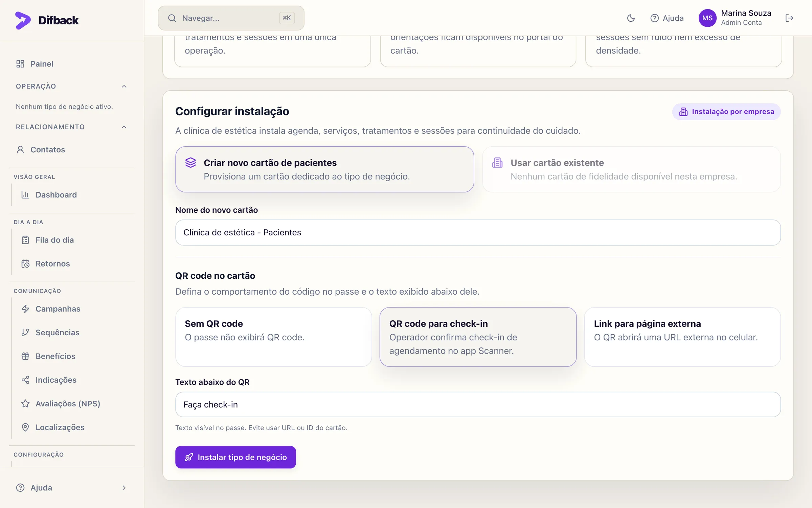Click the Retornos calendar icon
812x508 pixels.
25,263
